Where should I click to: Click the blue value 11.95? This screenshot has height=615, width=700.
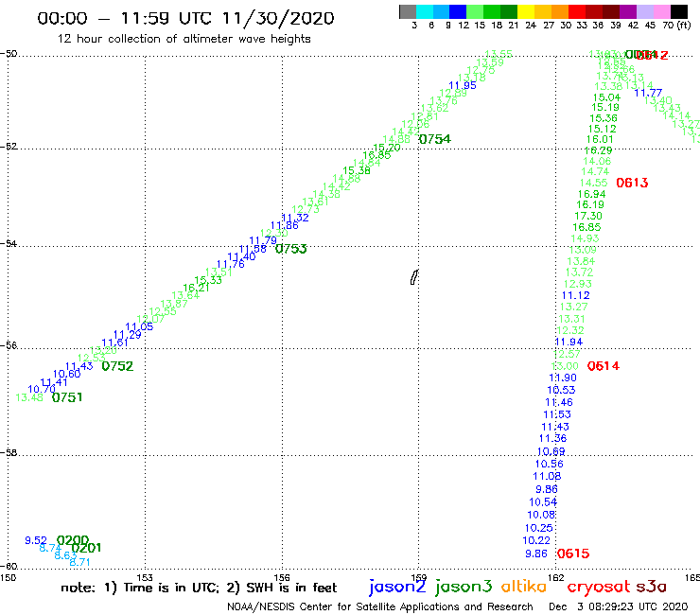pos(463,85)
